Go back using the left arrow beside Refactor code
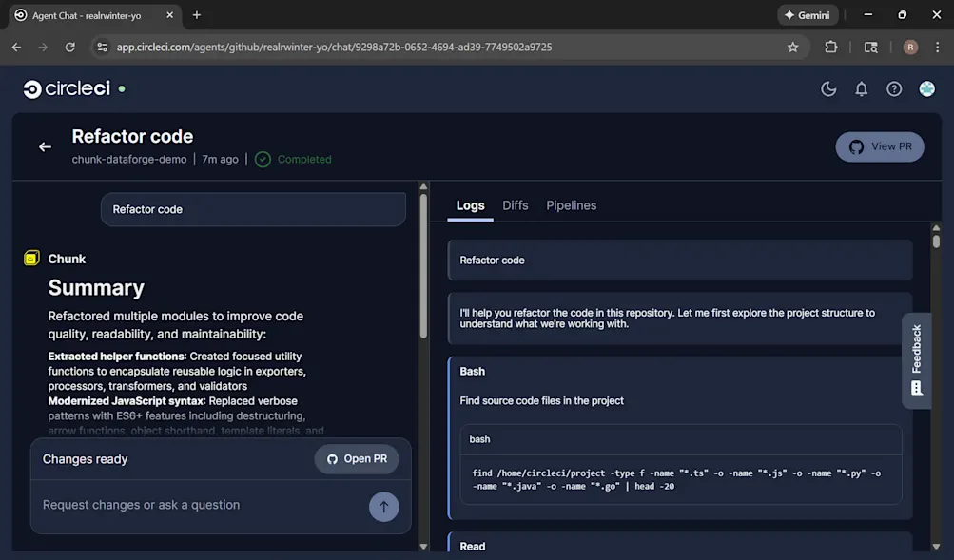This screenshot has height=560, width=954. coord(45,146)
